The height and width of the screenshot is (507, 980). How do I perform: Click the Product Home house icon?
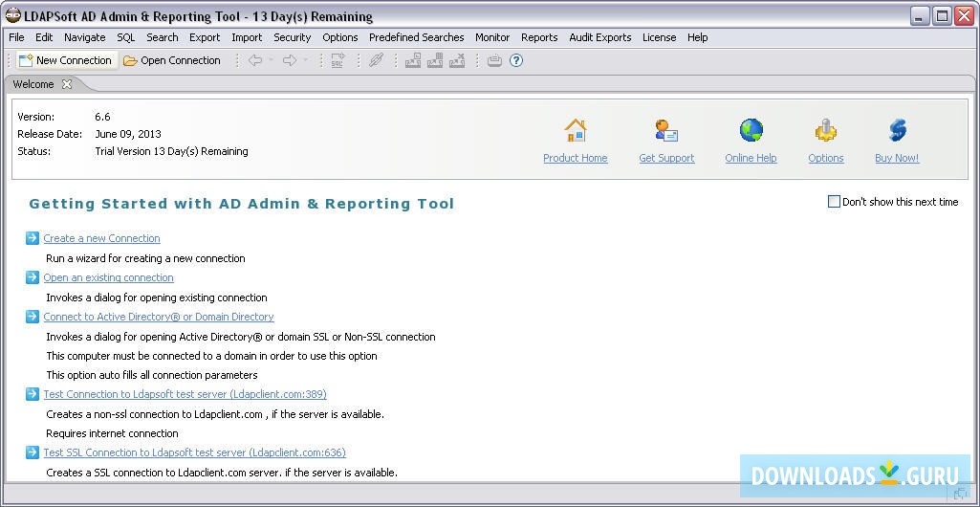pyautogui.click(x=576, y=130)
